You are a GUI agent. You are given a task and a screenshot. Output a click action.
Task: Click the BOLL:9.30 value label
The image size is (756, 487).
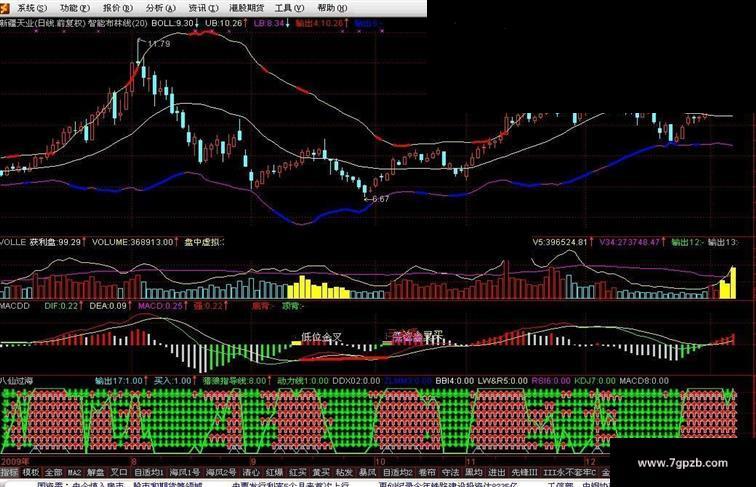coord(175,23)
